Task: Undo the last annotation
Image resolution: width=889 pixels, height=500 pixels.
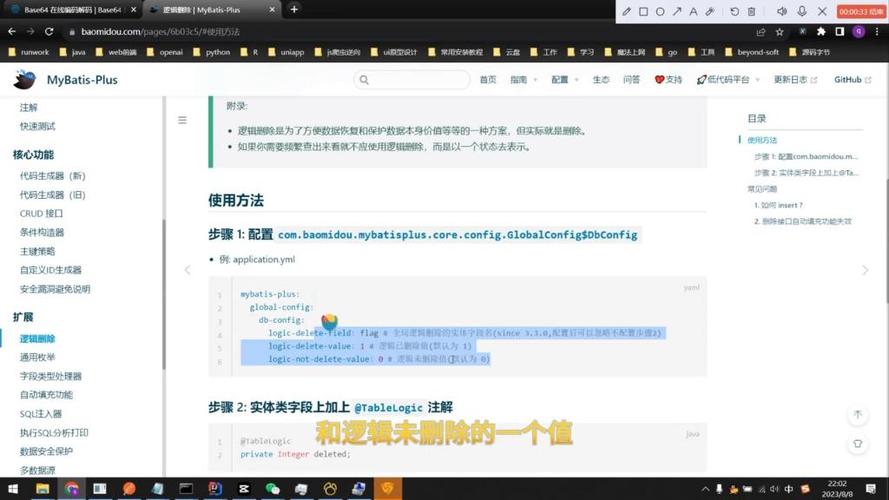Action: (734, 11)
